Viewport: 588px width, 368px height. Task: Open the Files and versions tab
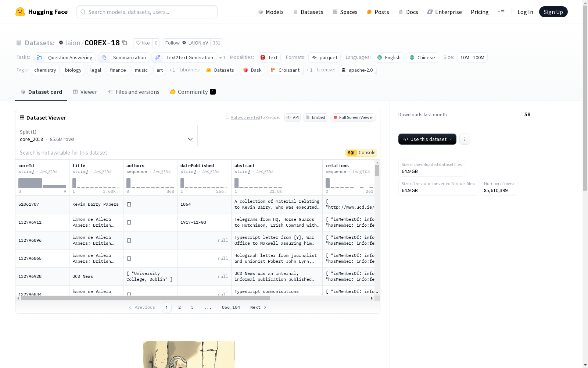133,92
